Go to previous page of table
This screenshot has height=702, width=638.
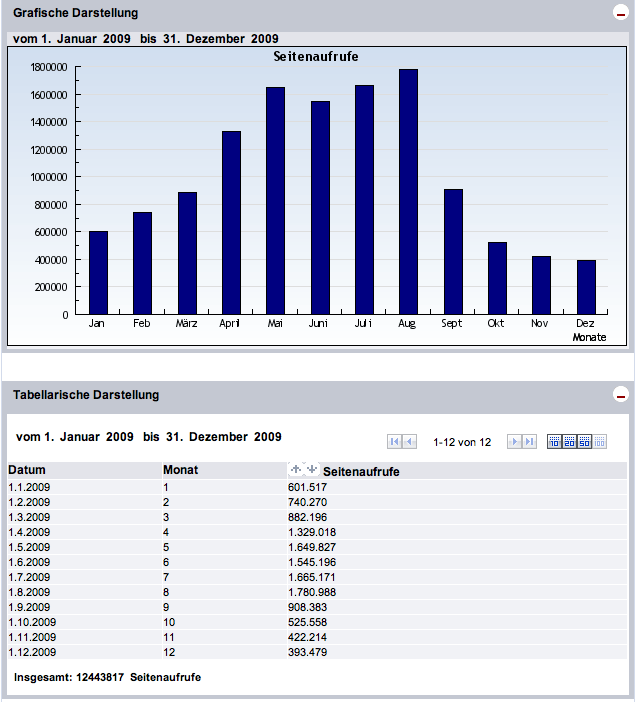410,442
